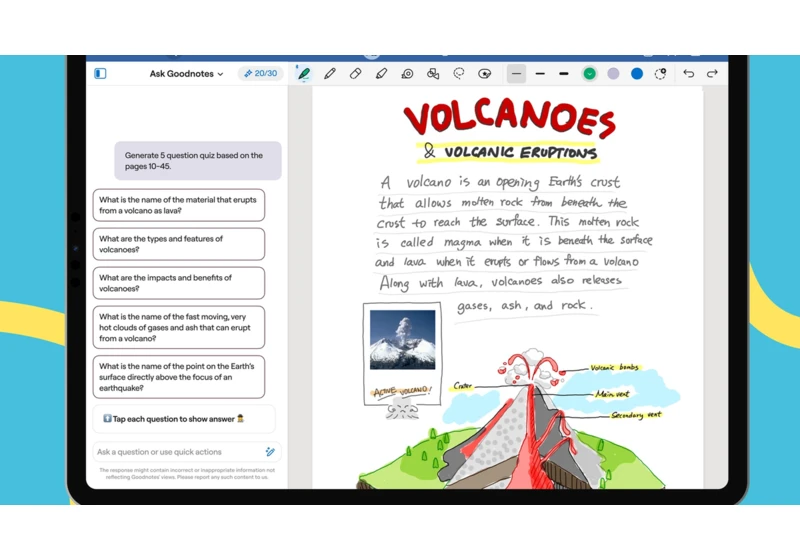This screenshot has height=560, width=800.
Task: Open the Ask Goodnotes dropdown
Action: point(186,73)
